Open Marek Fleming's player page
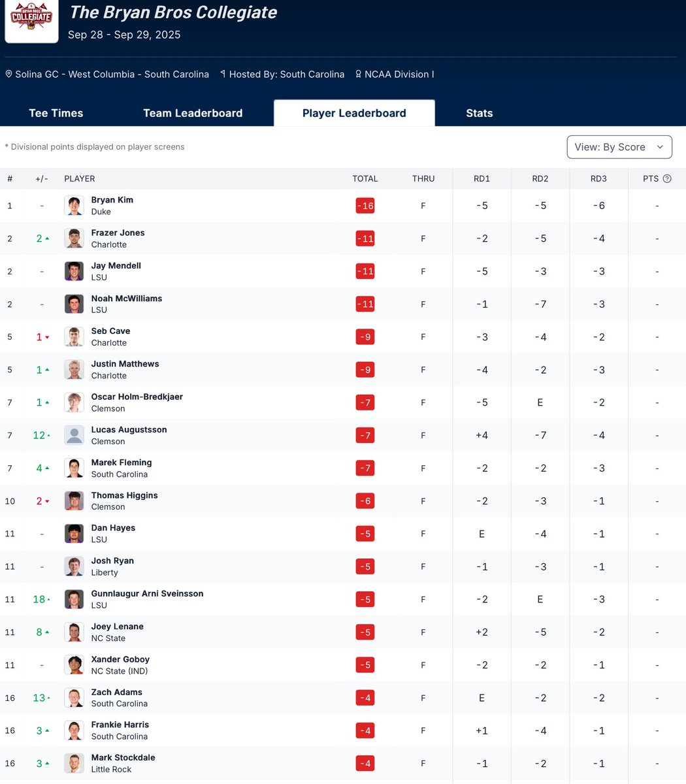Viewport: 686px width, 784px height. click(122, 462)
